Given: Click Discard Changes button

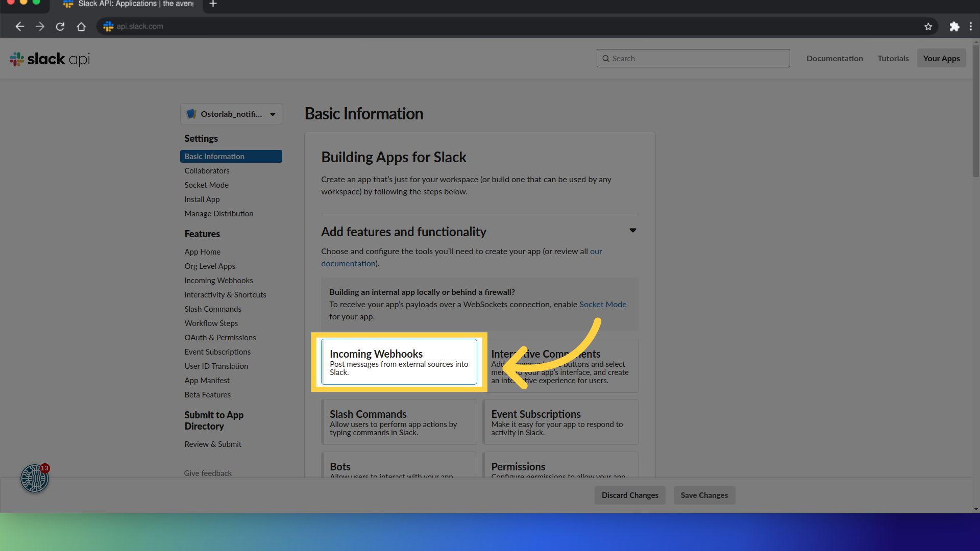Looking at the screenshot, I should pos(629,495).
